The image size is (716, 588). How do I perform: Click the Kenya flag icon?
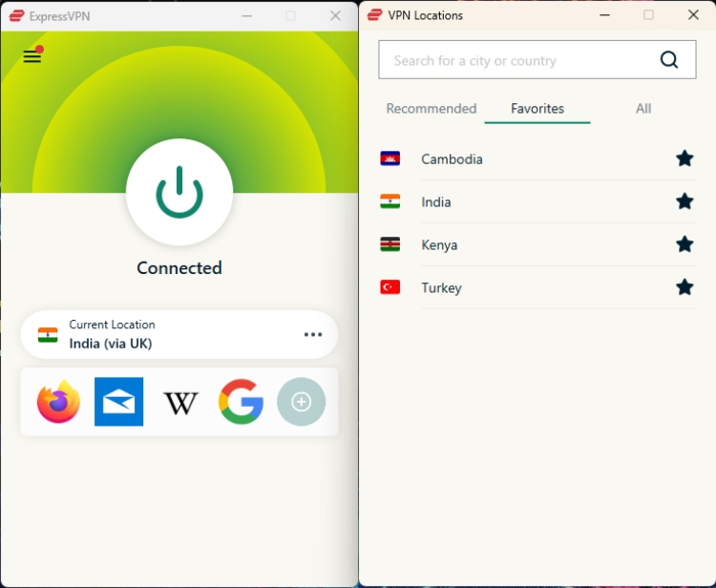tap(390, 244)
